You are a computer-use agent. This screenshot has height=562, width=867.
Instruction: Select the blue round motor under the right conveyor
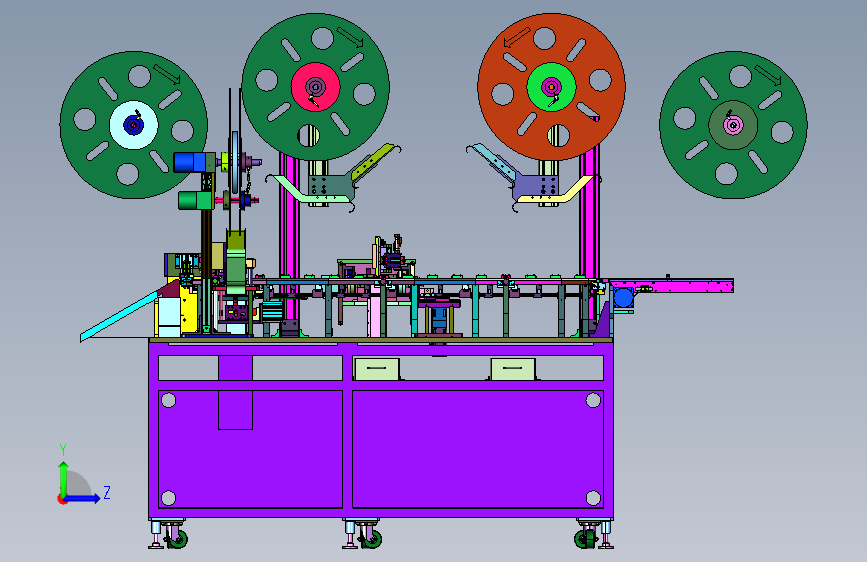coord(623,298)
